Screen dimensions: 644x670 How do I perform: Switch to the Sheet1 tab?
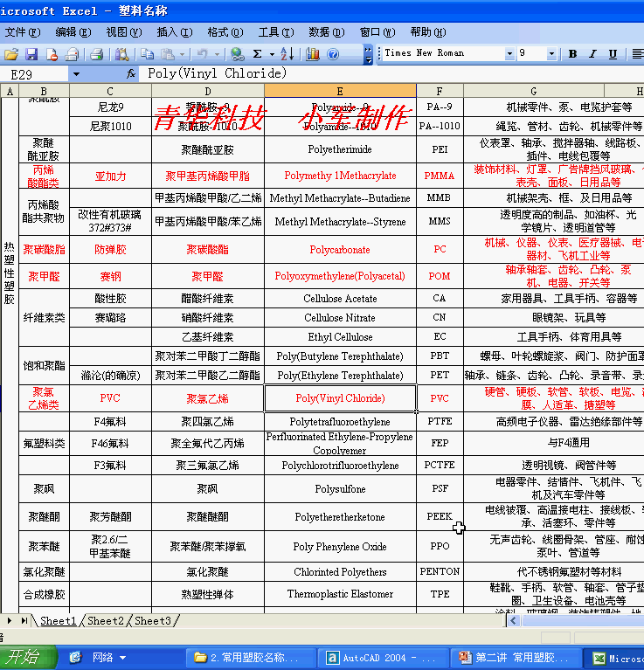pos(59,620)
